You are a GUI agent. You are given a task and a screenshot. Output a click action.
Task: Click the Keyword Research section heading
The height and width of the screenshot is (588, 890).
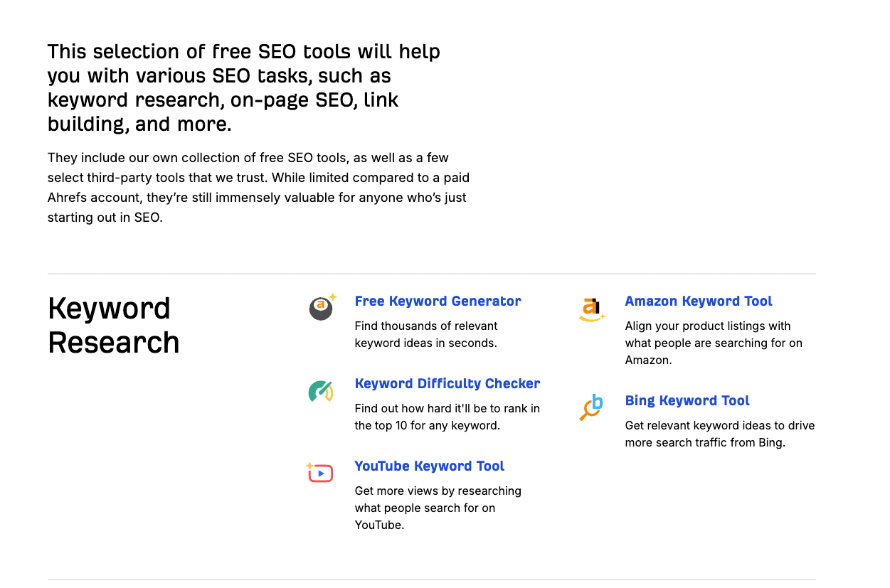pos(113,326)
